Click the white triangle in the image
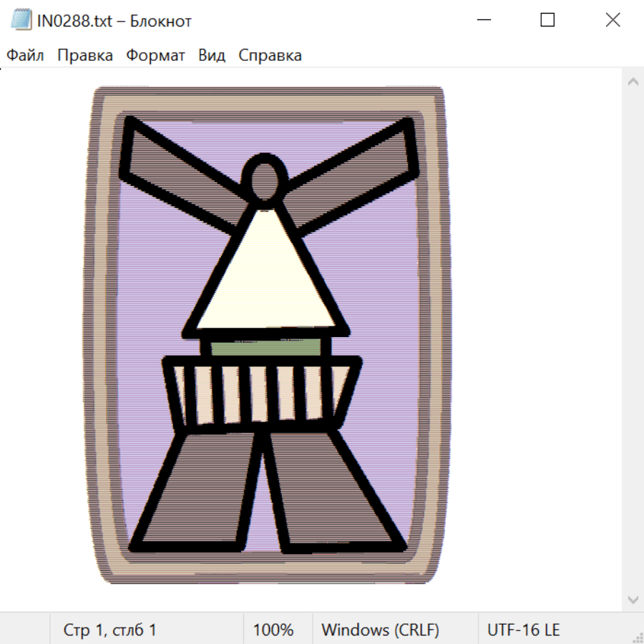644x644 pixels. coord(265,279)
